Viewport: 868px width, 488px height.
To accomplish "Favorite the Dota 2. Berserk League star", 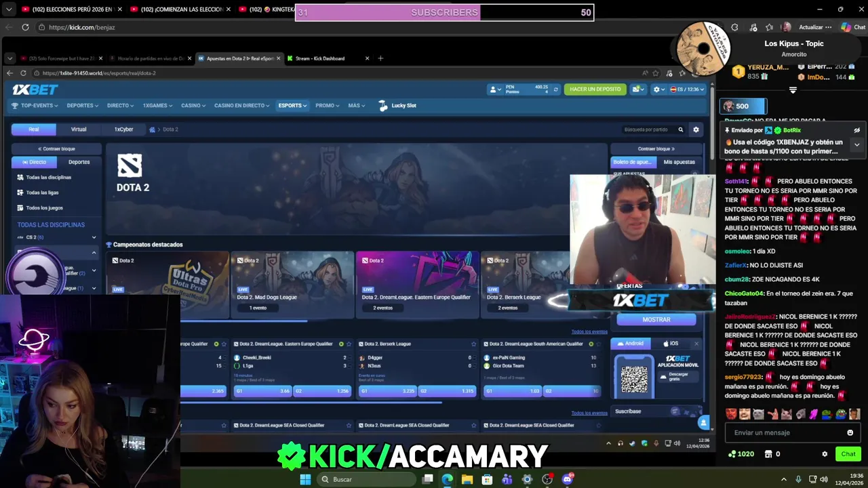I will (x=473, y=344).
